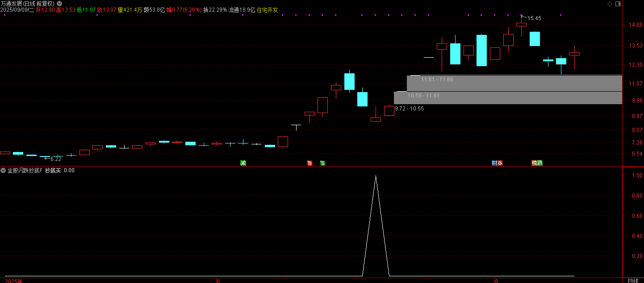Click the 抄底买 signal spike peak
Viewport: 644px width, 283px height.
[x=376, y=176]
